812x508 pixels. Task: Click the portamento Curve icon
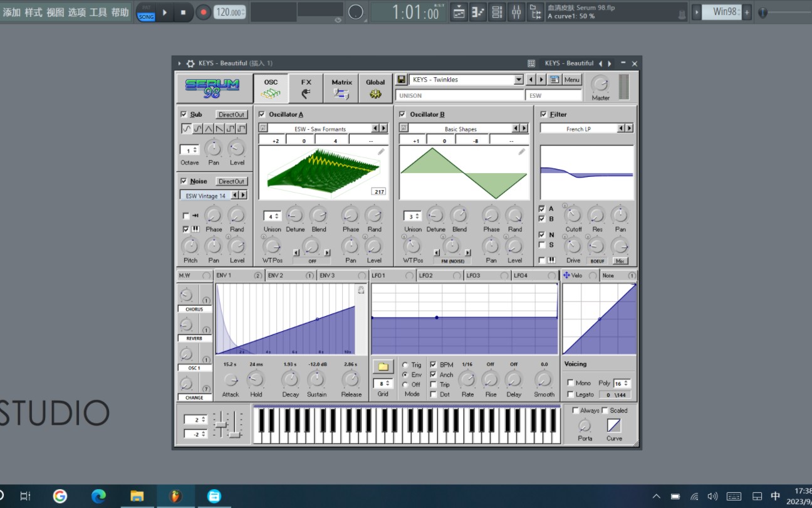614,425
